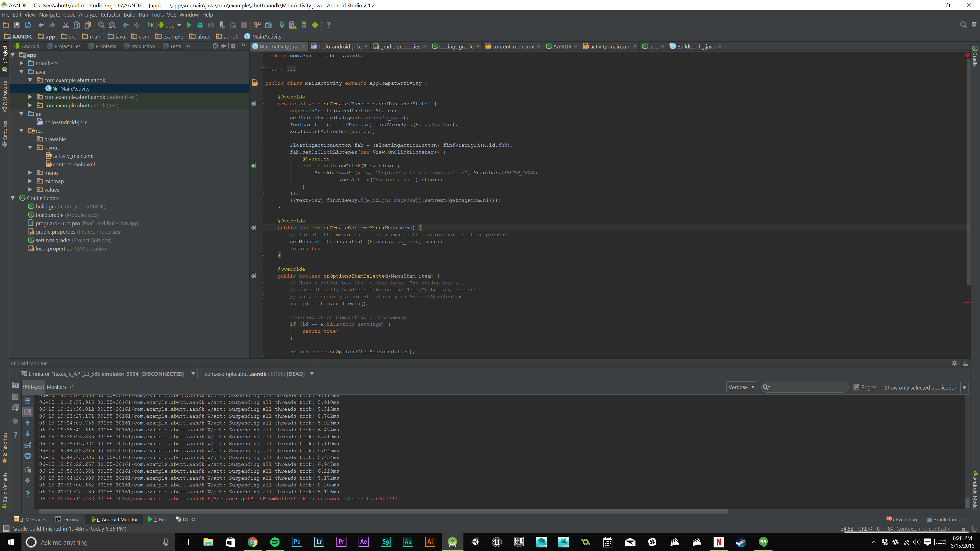Capture emulator screenshot with the camera icon

(x=15, y=385)
